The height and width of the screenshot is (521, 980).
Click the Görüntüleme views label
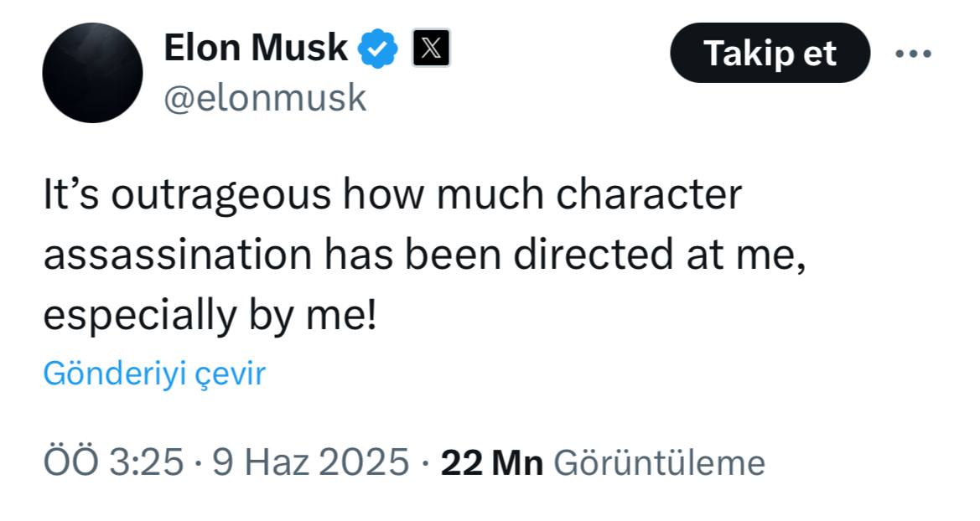[660, 463]
